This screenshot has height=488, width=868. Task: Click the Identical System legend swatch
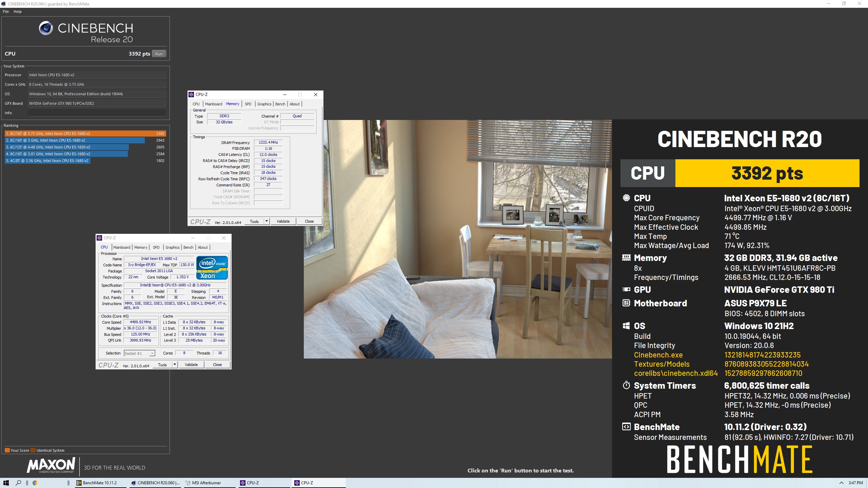point(33,450)
